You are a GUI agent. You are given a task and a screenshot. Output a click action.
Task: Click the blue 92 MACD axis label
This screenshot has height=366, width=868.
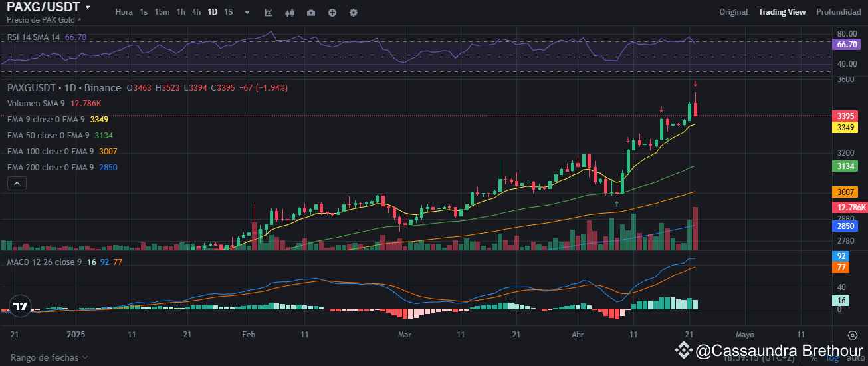tap(841, 256)
